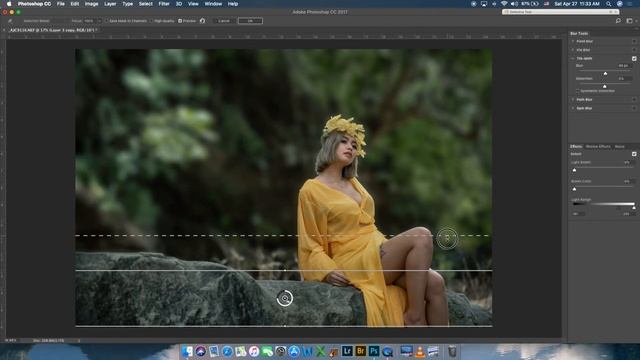Image resolution: width=640 pixels, height=360 pixels.
Task: Click the Blur value input field
Action: 623,66
